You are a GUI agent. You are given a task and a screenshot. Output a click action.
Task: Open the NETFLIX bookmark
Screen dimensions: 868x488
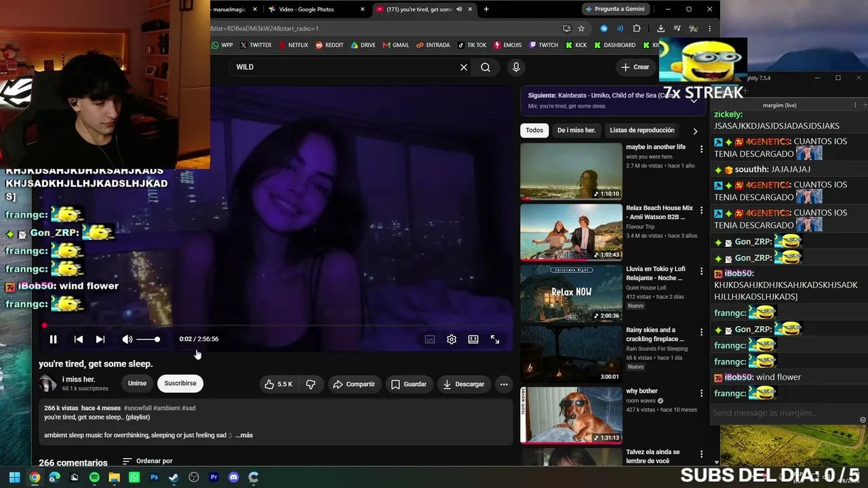(x=293, y=45)
